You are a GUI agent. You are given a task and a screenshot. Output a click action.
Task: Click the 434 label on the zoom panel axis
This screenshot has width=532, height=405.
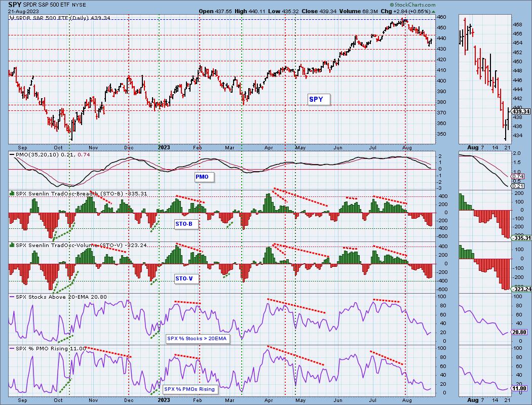pos(518,136)
